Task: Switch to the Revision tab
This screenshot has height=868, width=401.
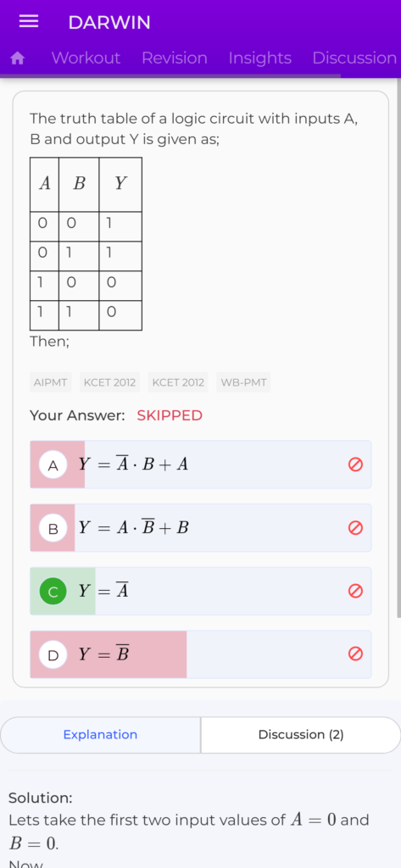Action: [175, 58]
